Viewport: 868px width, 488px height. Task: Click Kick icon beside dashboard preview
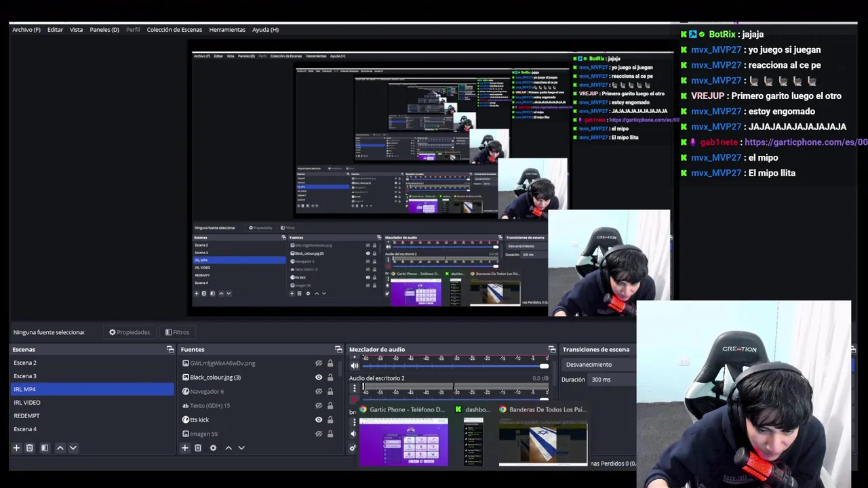(458, 409)
